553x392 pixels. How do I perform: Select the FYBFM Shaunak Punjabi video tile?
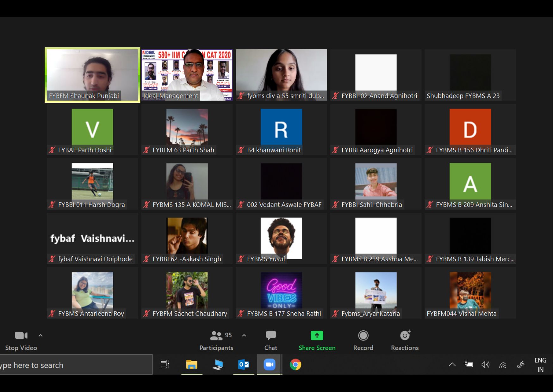coord(92,75)
